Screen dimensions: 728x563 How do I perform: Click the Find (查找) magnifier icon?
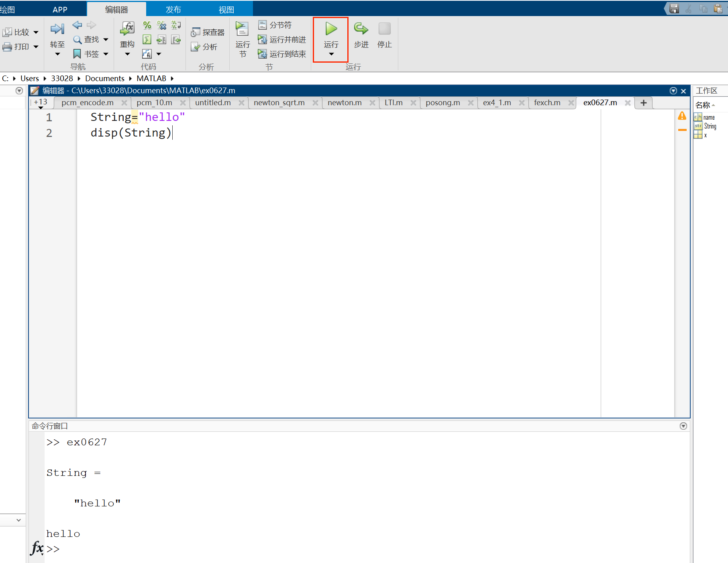point(77,39)
